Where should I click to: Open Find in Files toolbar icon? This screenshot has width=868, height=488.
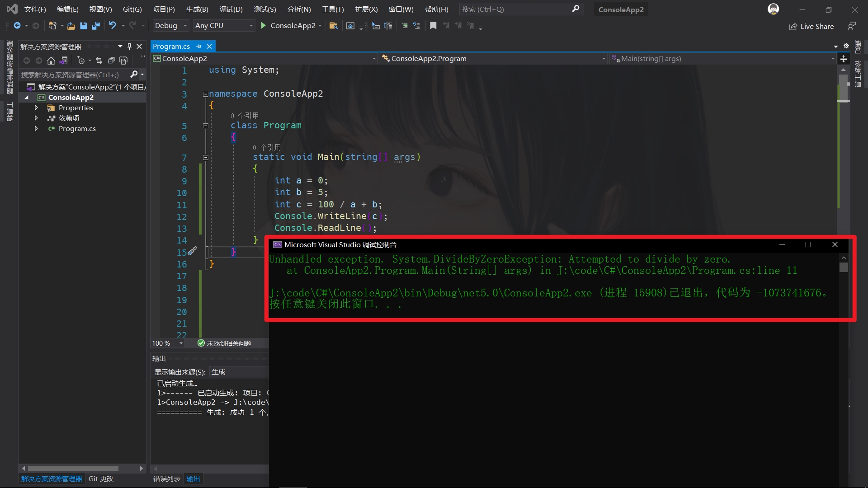[333, 26]
